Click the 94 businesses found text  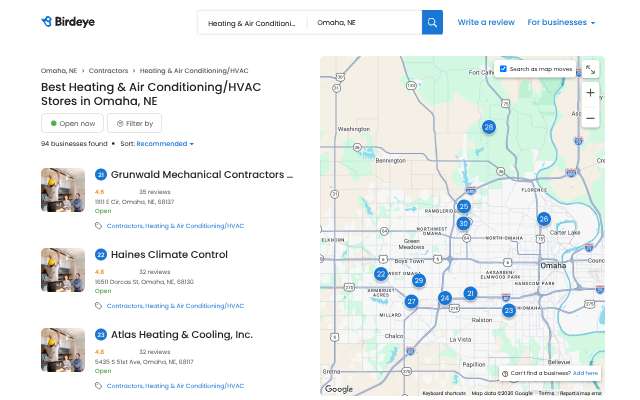point(74,144)
